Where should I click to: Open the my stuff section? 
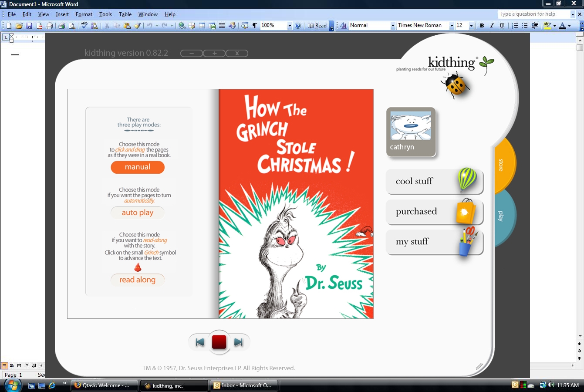(435, 242)
